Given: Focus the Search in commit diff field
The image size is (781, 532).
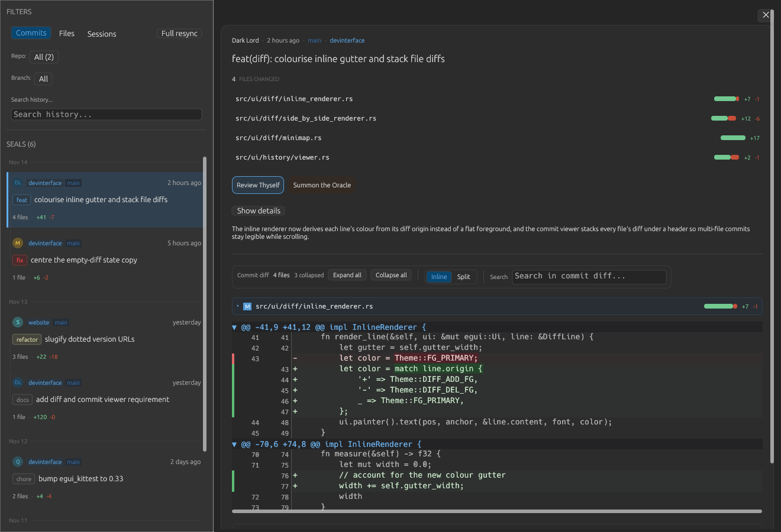Looking at the screenshot, I should coord(589,276).
